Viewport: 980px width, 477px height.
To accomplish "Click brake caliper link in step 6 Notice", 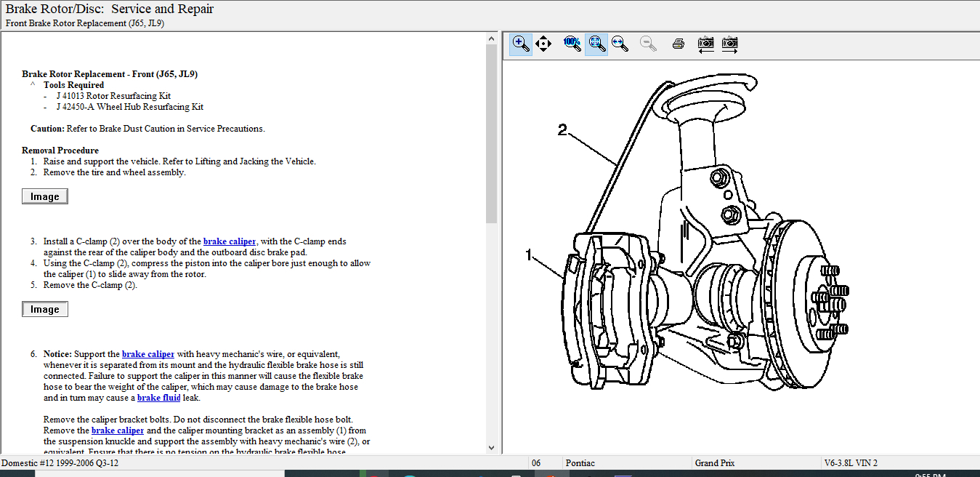I will (x=148, y=354).
